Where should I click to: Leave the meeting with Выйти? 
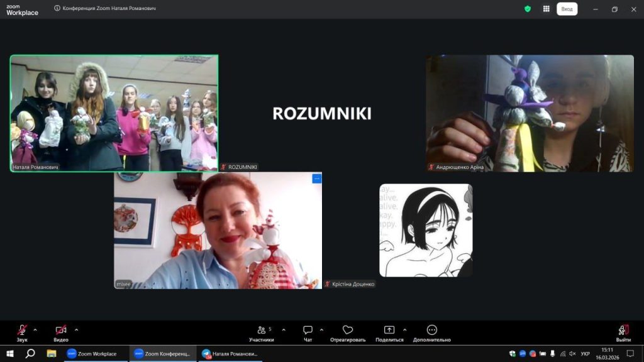[623, 331]
